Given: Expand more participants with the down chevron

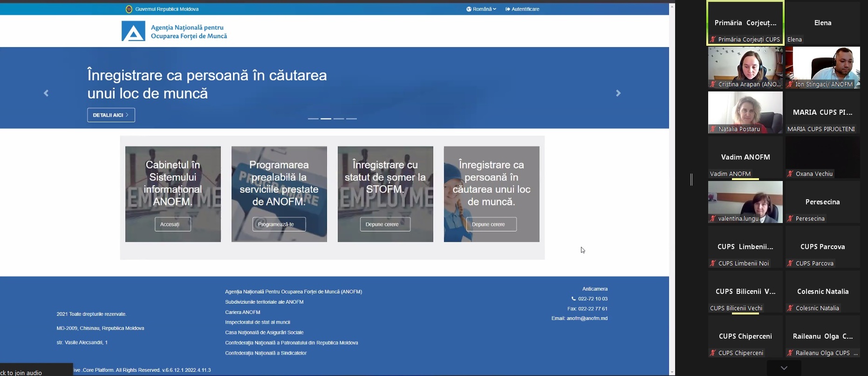Looking at the screenshot, I should pos(784,368).
